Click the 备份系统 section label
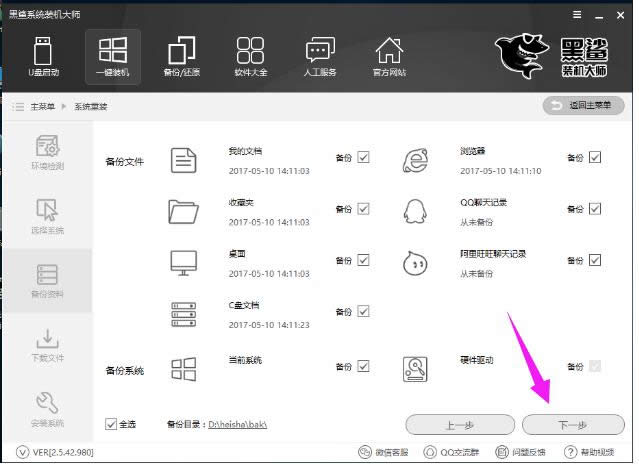 (x=125, y=370)
